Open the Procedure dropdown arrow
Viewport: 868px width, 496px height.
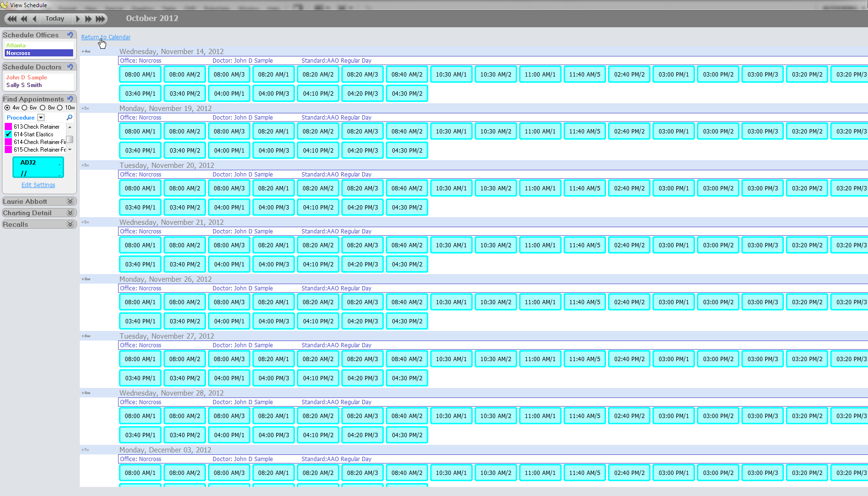(x=41, y=118)
